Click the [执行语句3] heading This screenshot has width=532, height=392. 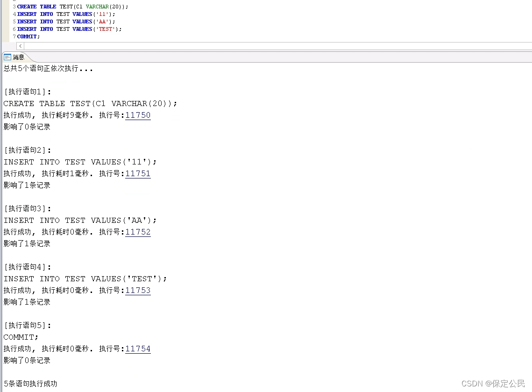pos(28,208)
